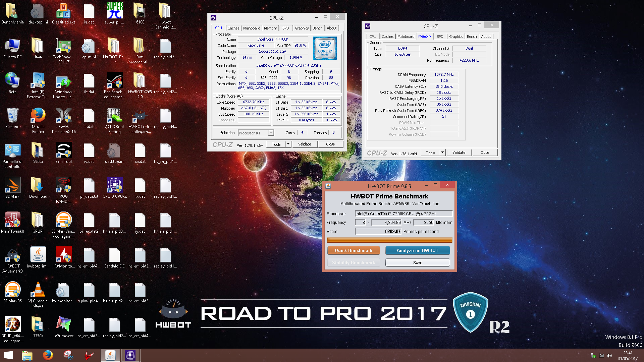This screenshot has width=644, height=362.
Task: Open HWBOT X265 2.0 folder
Action: [x=140, y=85]
